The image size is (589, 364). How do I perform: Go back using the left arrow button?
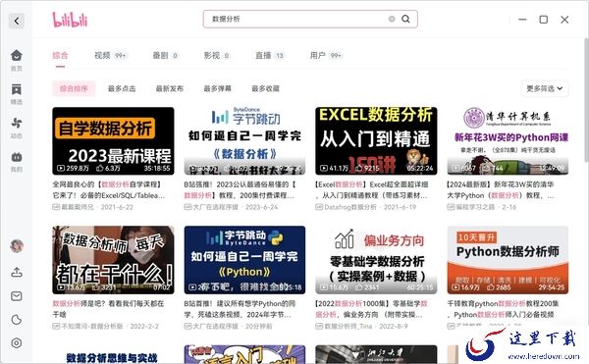(x=16, y=21)
